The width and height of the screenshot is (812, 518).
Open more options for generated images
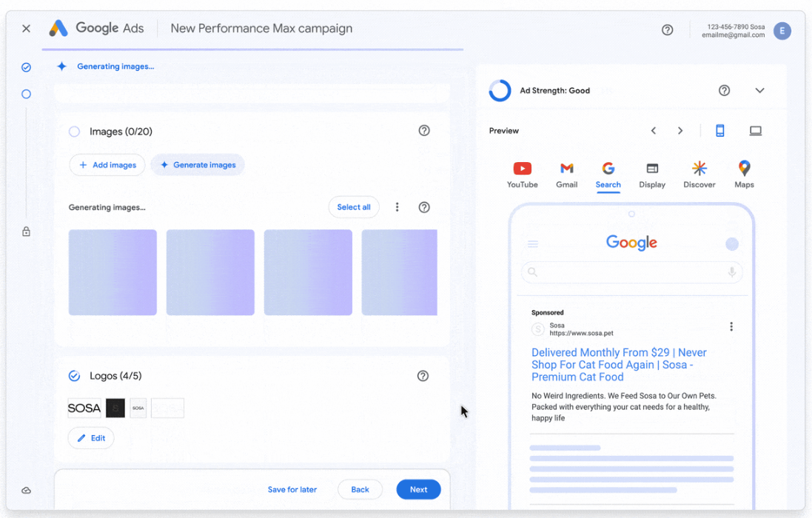(397, 207)
